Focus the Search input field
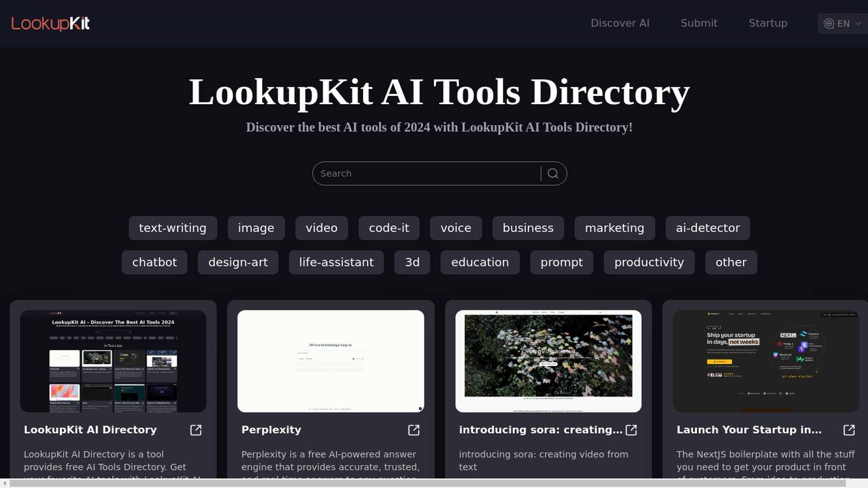This screenshot has height=488, width=868. [x=426, y=174]
